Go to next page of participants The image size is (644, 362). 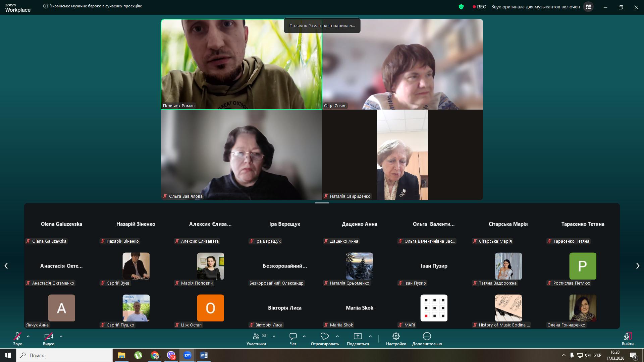pos(638,266)
